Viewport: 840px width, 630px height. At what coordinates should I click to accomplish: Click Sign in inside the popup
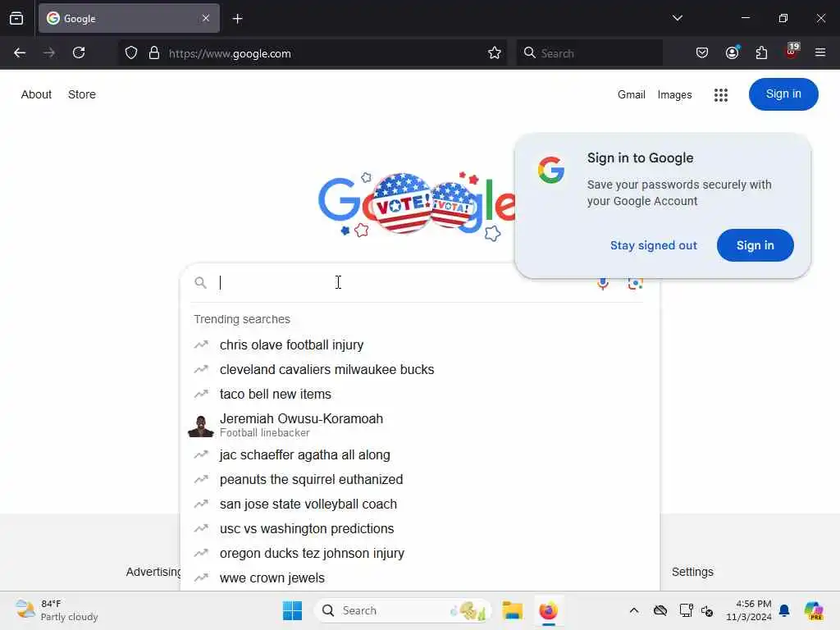[755, 245]
